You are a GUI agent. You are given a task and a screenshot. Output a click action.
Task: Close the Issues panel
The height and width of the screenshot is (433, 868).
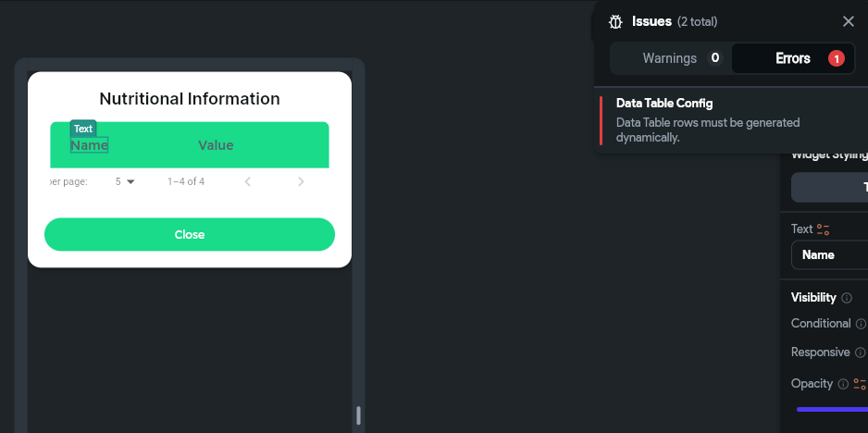pyautogui.click(x=848, y=21)
